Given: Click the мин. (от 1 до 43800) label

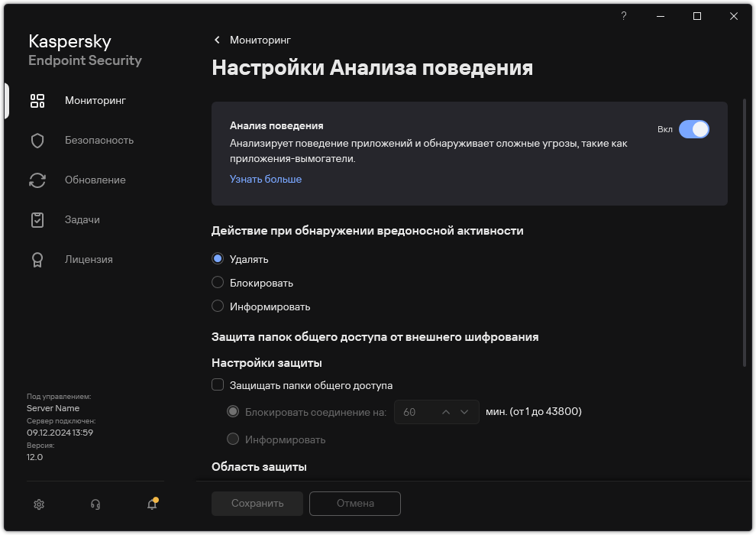Looking at the screenshot, I should 534,411.
